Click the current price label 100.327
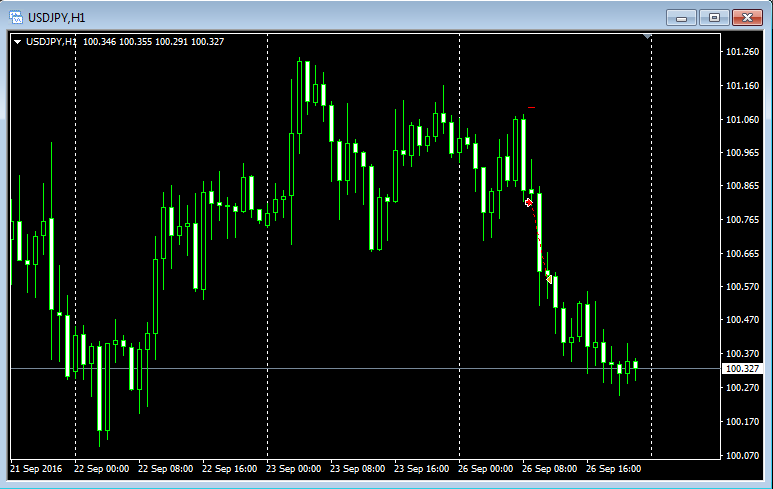This screenshot has height=489, width=773. click(x=742, y=369)
